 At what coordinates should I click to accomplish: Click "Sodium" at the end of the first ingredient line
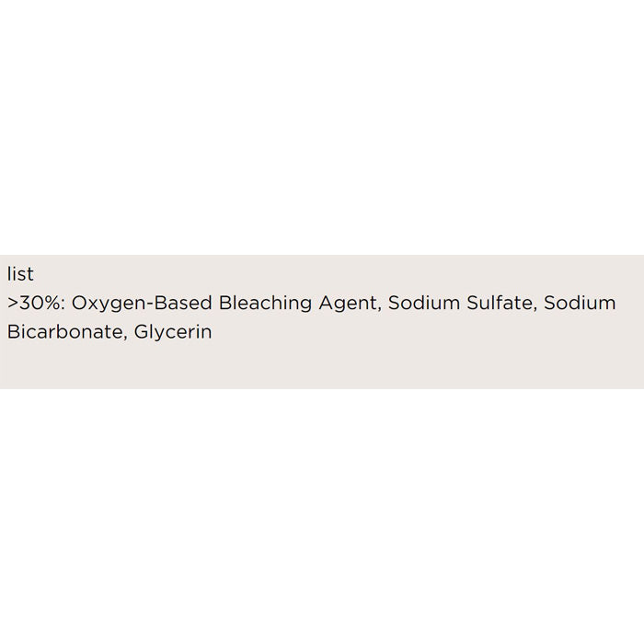(580, 304)
